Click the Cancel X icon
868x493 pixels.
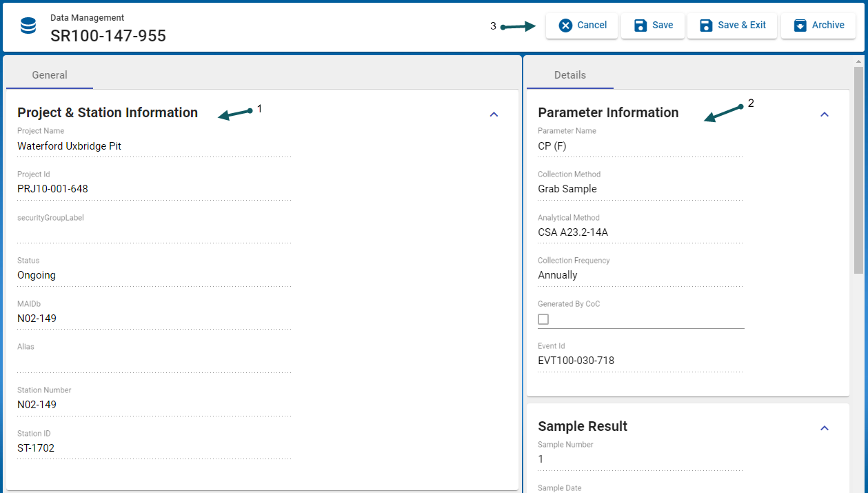click(565, 26)
